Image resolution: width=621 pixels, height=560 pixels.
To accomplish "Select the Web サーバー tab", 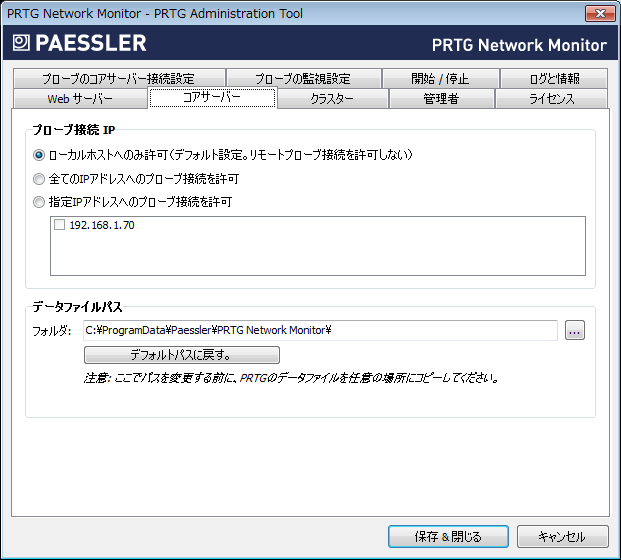I will [x=80, y=98].
